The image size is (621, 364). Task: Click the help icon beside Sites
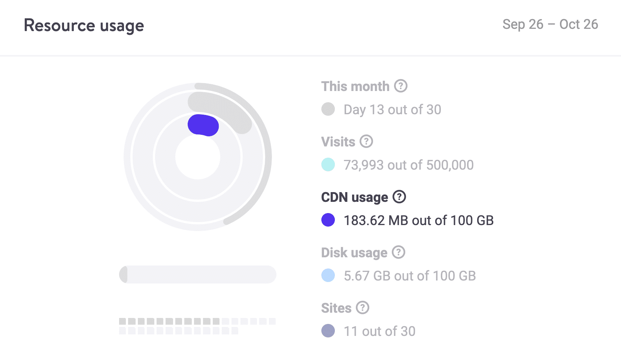[x=363, y=307]
